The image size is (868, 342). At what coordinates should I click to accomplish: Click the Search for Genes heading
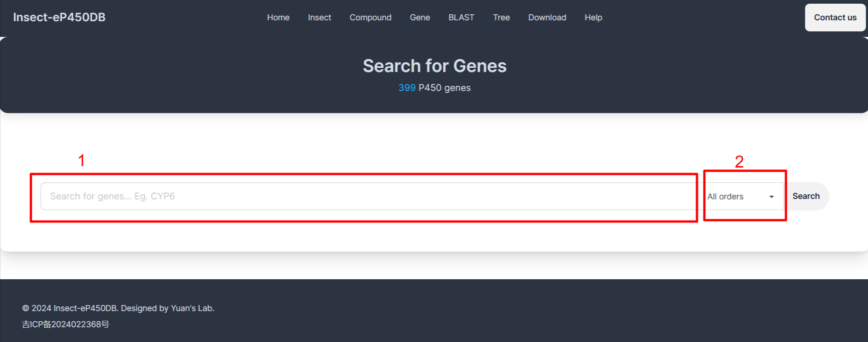(434, 66)
